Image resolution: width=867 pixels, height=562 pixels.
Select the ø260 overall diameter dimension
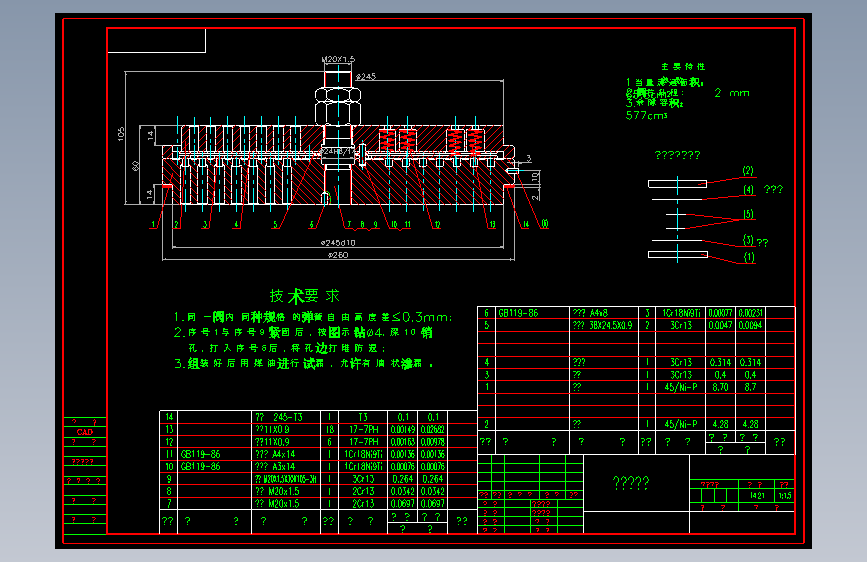point(338,255)
